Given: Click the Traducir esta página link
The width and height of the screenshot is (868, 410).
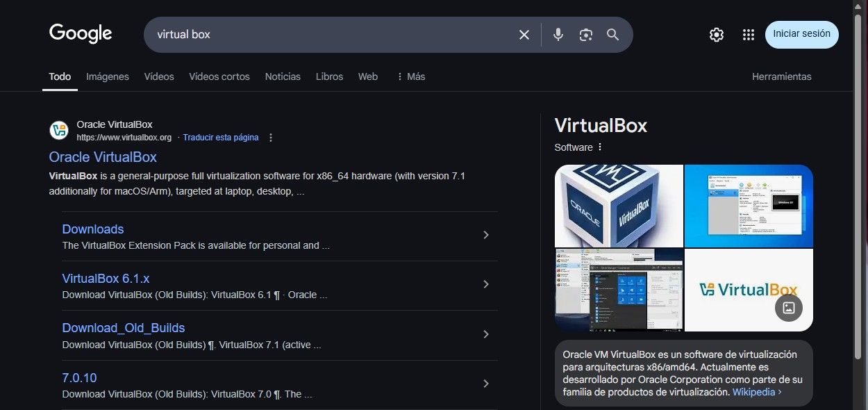Looking at the screenshot, I should (x=221, y=138).
